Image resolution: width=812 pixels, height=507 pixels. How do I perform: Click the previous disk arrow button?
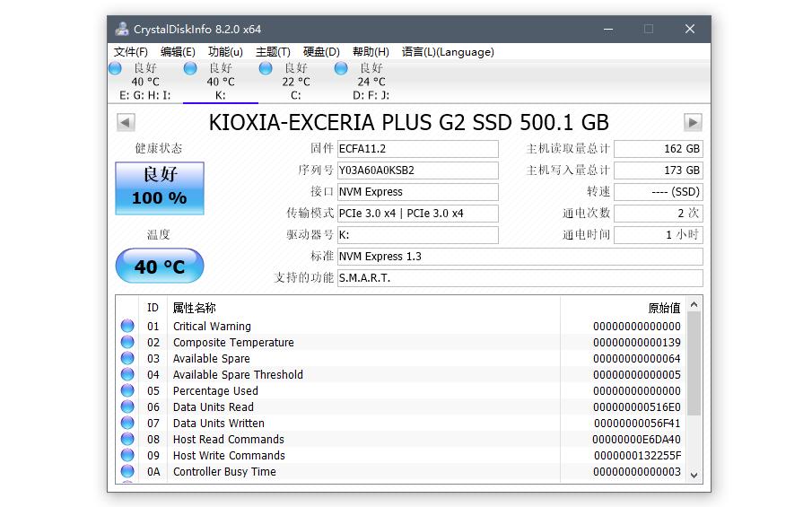(126, 122)
